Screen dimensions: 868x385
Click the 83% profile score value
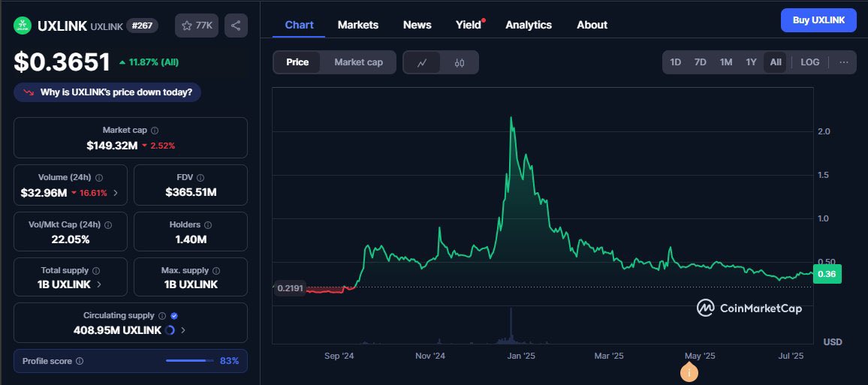tap(229, 361)
